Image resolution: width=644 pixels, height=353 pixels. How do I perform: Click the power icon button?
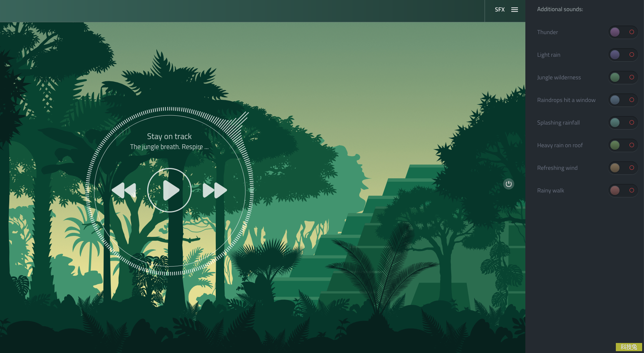[x=508, y=184]
